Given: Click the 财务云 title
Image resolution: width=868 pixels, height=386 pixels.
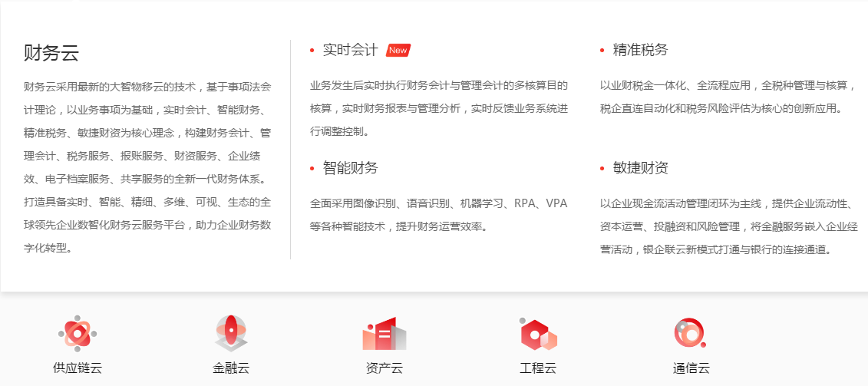Looking at the screenshot, I should 51,53.
